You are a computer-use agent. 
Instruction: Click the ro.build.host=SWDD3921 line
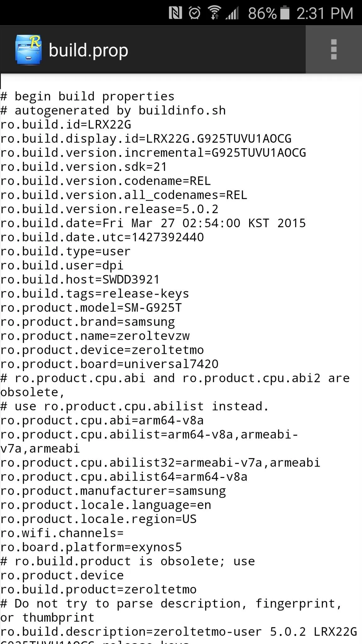coord(80,280)
